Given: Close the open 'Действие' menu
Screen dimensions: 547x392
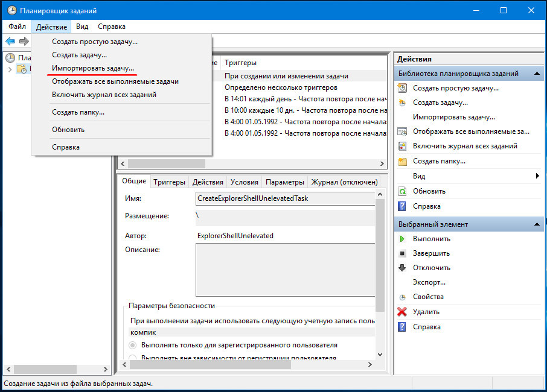Looking at the screenshot, I should (51, 27).
